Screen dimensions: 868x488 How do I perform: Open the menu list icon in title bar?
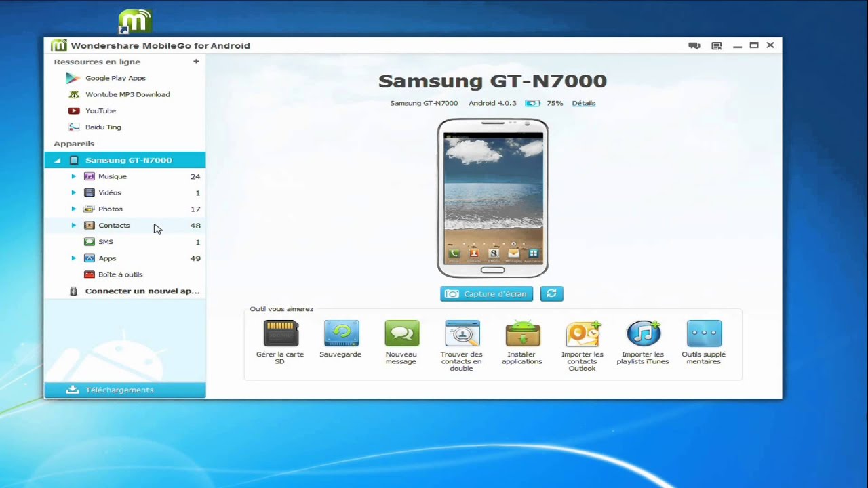[717, 45]
